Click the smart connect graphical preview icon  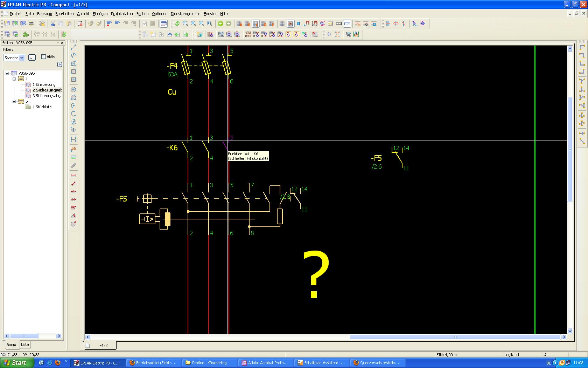click(164, 23)
